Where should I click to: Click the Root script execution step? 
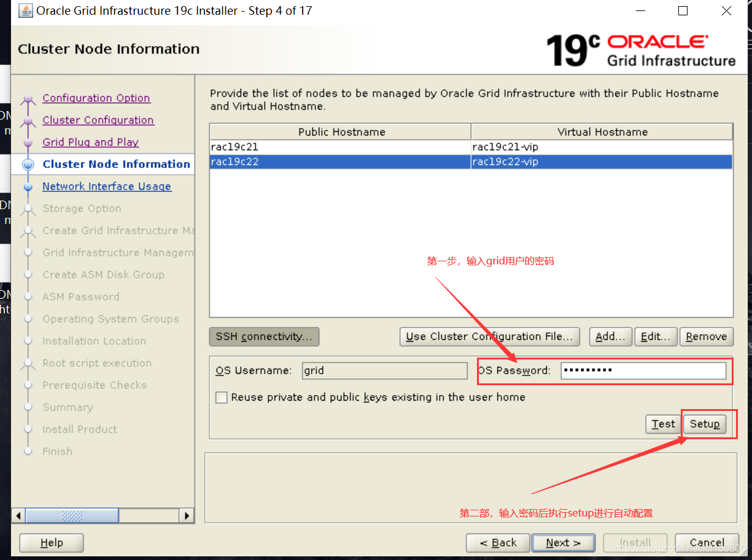point(96,363)
